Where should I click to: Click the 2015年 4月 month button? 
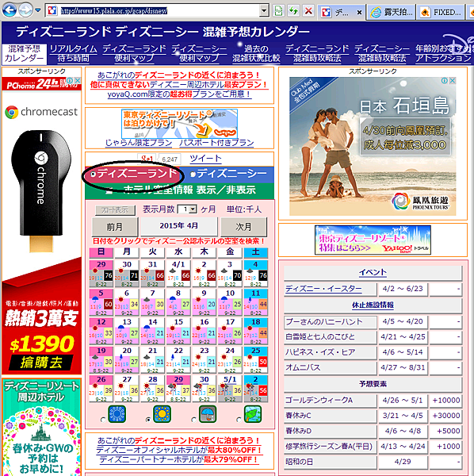178,226
